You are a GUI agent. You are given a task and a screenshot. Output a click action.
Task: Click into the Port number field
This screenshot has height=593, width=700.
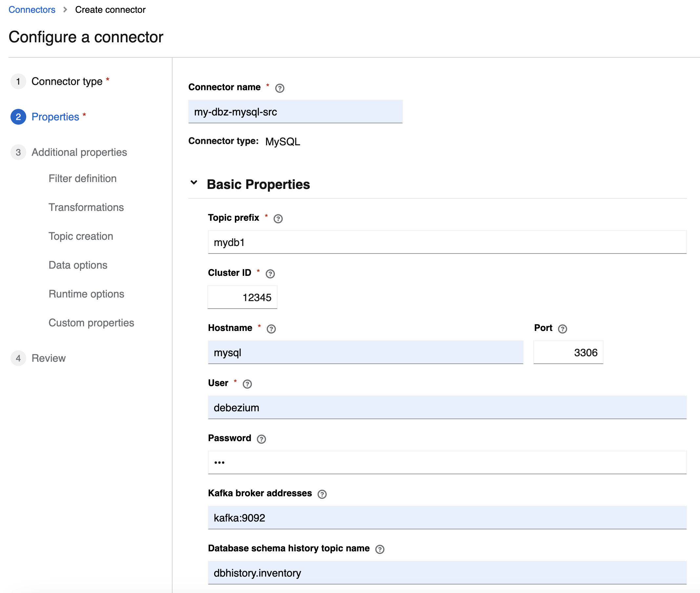coord(568,352)
